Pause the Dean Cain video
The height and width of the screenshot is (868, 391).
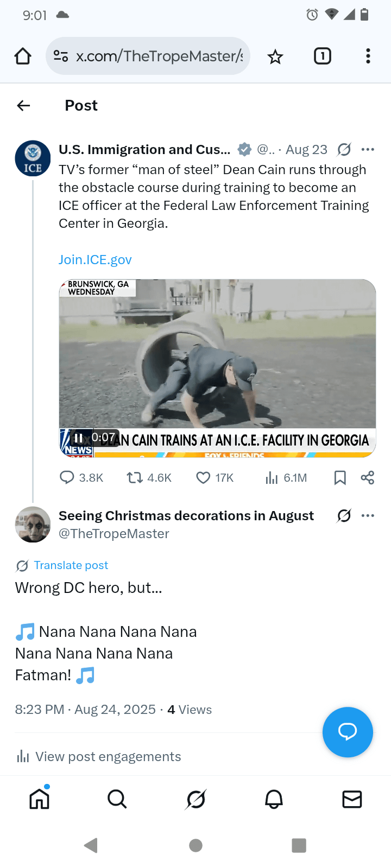coord(79,438)
